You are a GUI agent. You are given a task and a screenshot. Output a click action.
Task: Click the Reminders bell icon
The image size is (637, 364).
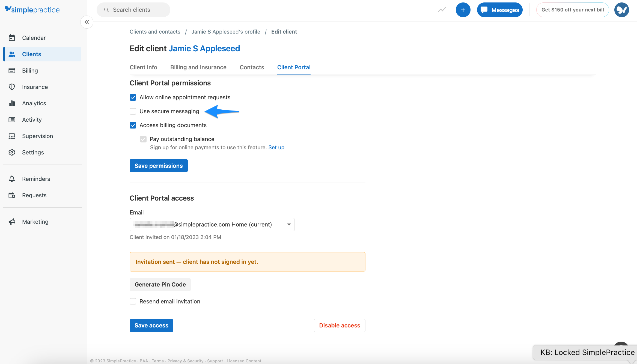click(x=12, y=179)
